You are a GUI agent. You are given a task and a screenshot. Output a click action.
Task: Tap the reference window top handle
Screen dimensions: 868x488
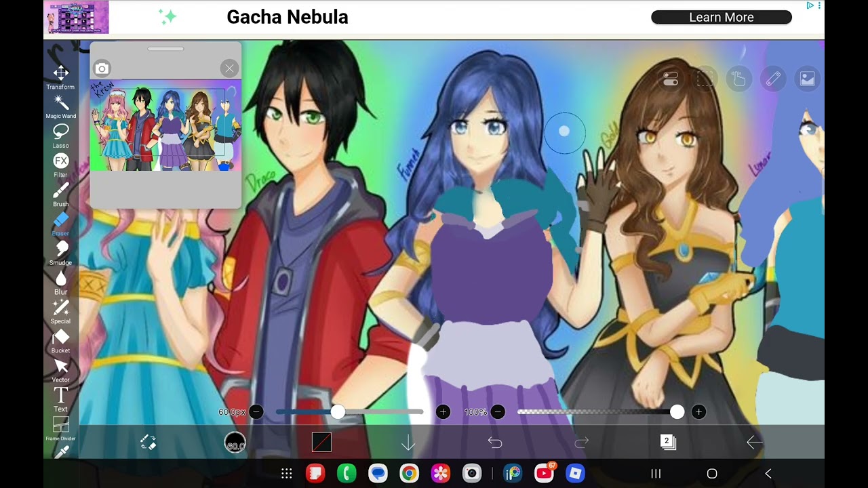click(x=165, y=49)
